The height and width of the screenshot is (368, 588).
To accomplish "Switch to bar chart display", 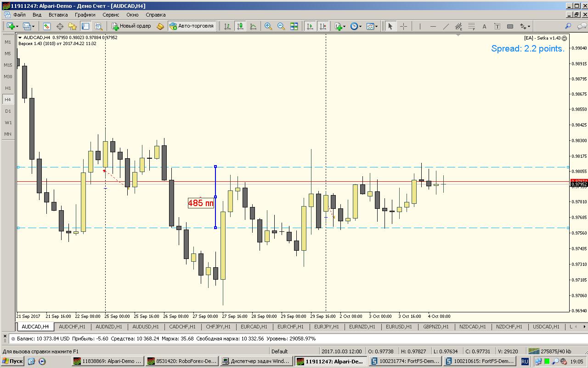I will coord(227,26).
